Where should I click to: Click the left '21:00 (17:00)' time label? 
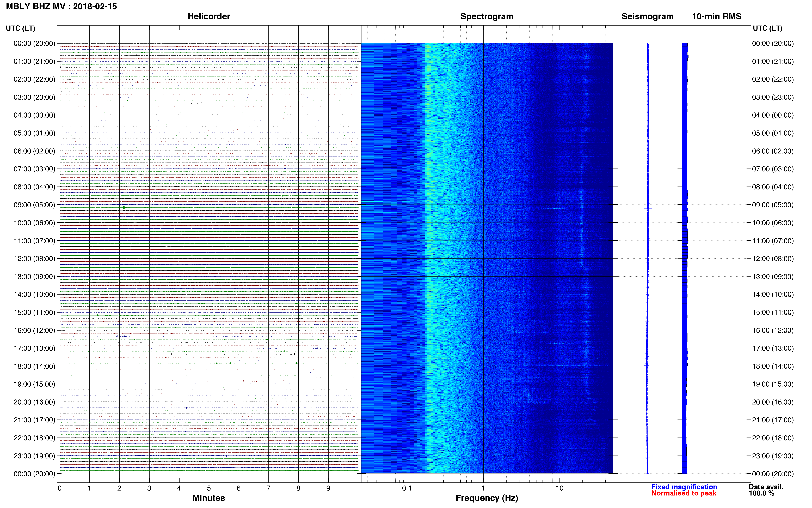[x=34, y=420]
